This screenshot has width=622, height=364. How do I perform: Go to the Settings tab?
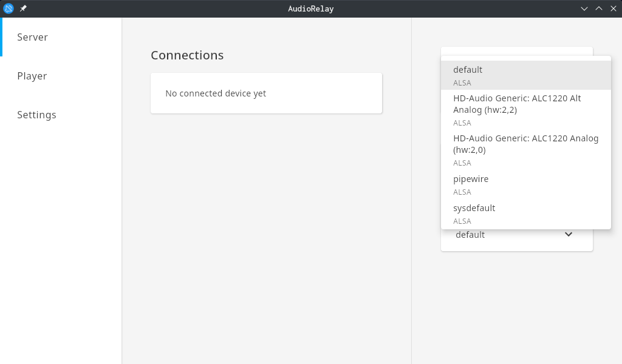click(36, 115)
